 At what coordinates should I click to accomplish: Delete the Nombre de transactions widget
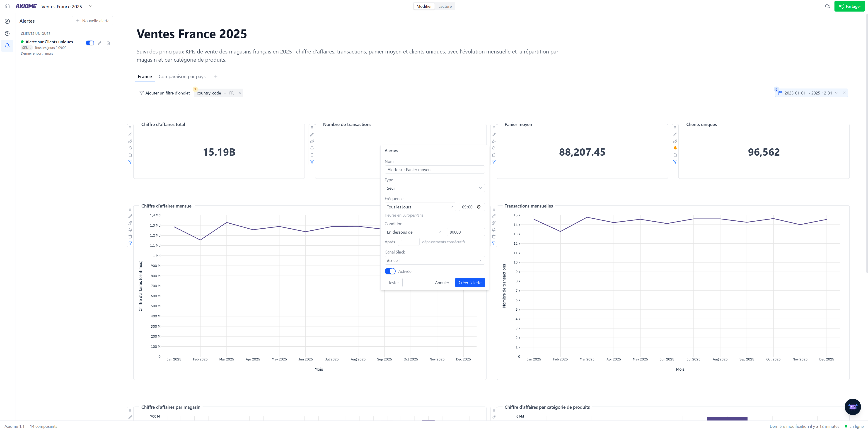tap(312, 155)
